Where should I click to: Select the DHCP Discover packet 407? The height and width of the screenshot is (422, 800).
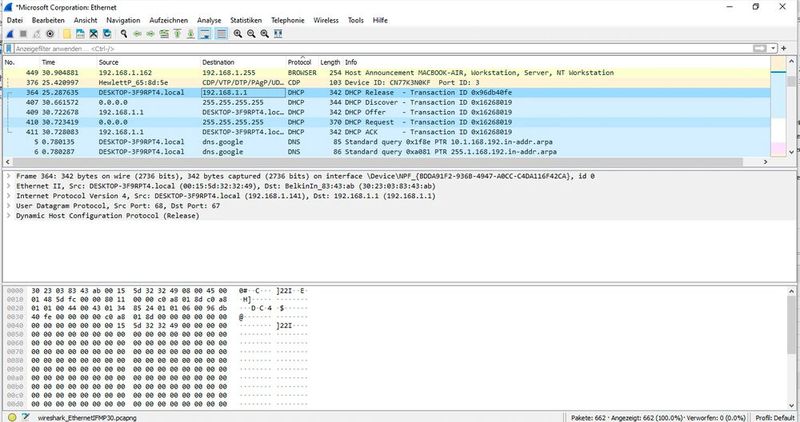(x=386, y=103)
